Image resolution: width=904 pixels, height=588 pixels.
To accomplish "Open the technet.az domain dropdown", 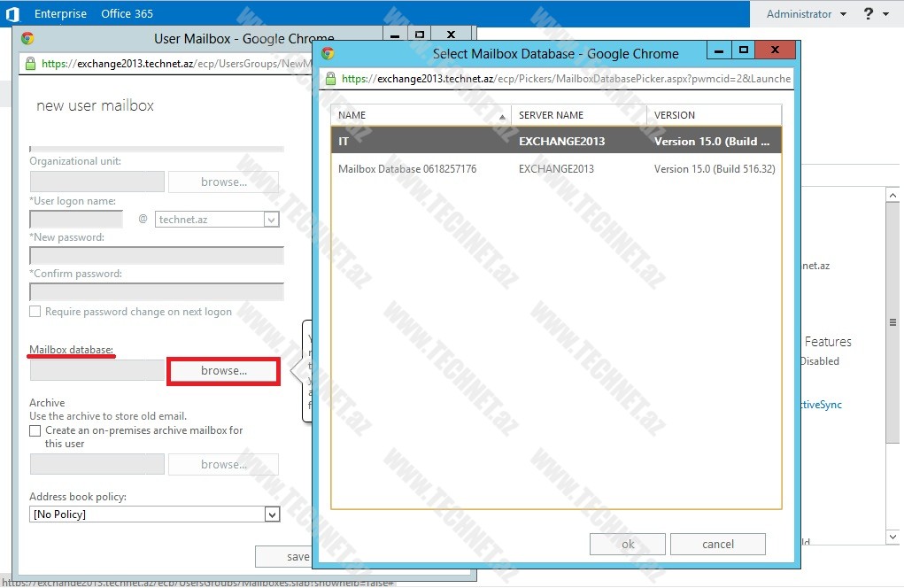I will (271, 220).
